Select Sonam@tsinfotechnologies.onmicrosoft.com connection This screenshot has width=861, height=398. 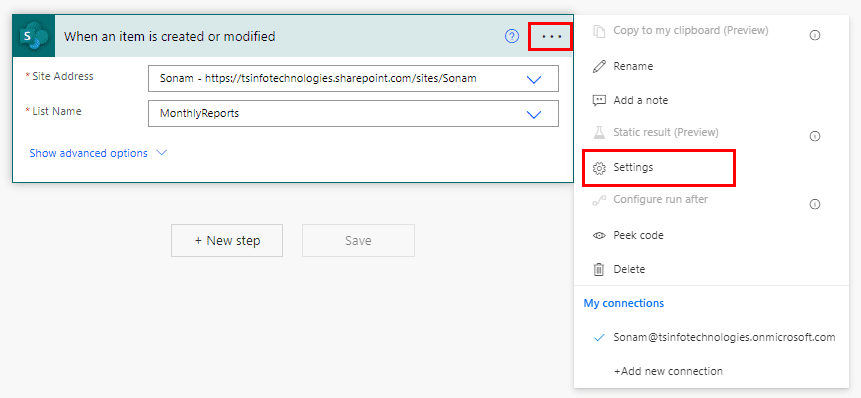point(724,338)
